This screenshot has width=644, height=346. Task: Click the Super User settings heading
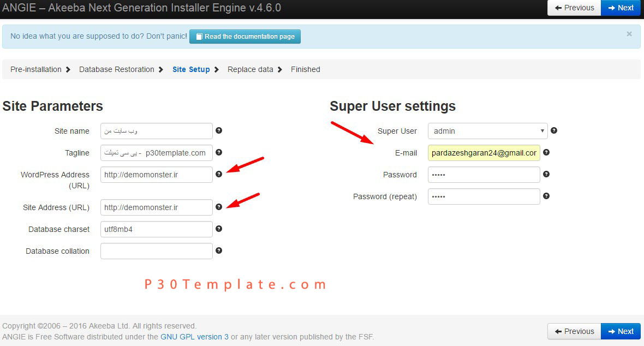coord(392,106)
